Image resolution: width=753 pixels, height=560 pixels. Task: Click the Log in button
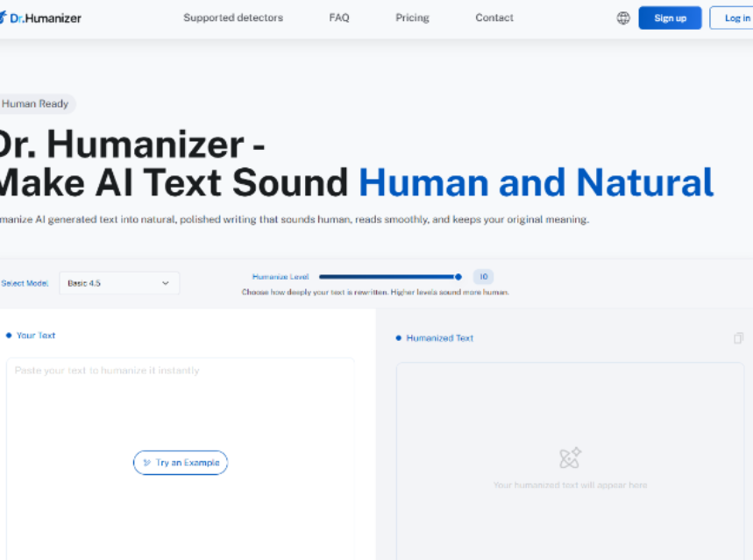tap(731, 18)
